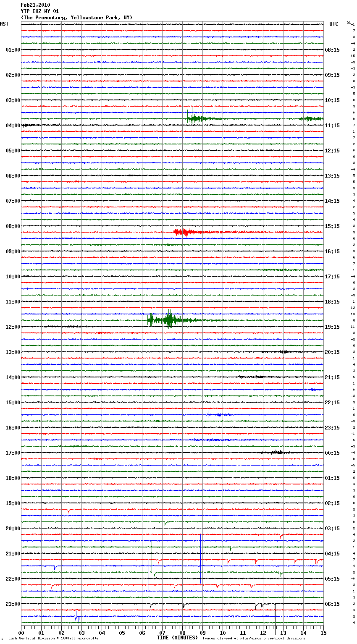Select the 16:00 MST time label

tap(13, 428)
